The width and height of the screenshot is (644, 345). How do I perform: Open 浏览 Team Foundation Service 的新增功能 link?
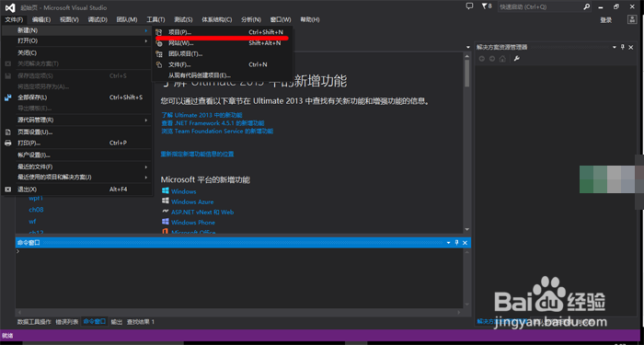point(217,131)
